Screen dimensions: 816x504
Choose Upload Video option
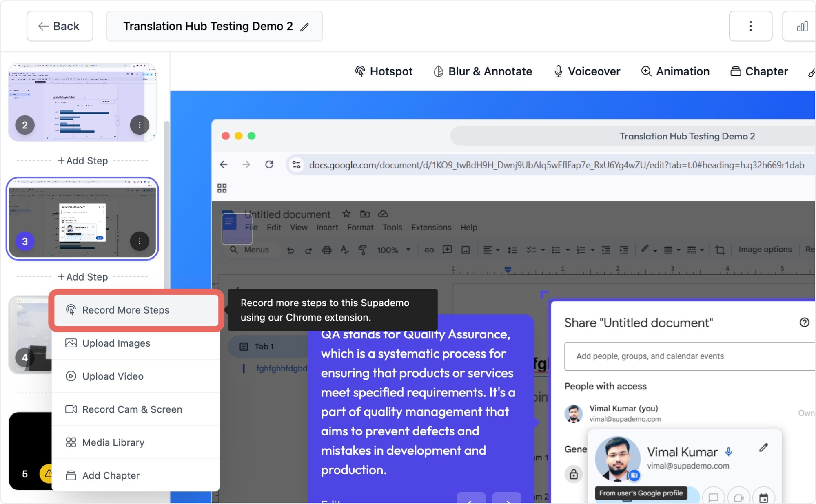point(136,376)
